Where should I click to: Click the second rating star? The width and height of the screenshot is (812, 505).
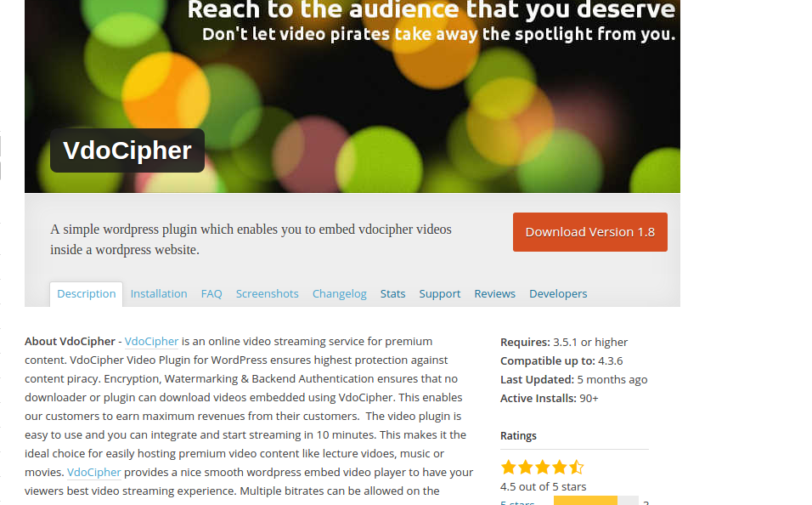(526, 467)
